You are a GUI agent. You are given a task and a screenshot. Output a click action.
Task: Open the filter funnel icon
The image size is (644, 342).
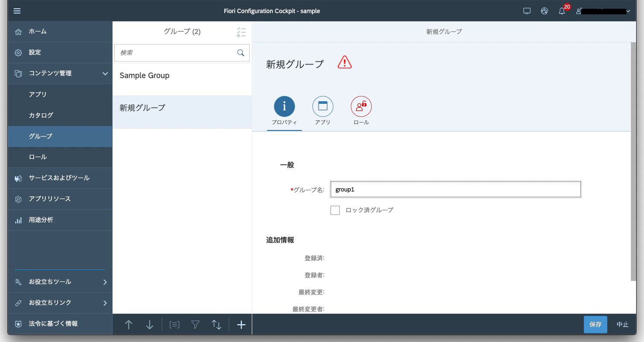195,325
